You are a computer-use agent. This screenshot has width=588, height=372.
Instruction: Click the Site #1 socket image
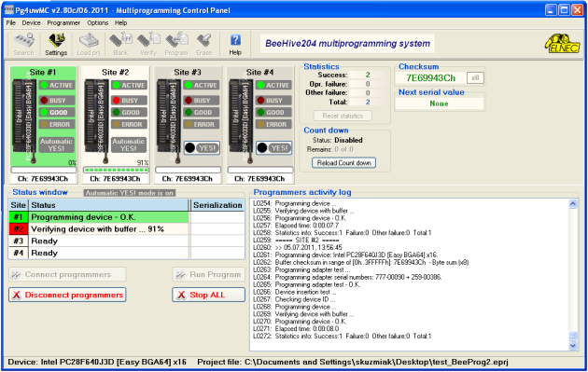click(24, 120)
